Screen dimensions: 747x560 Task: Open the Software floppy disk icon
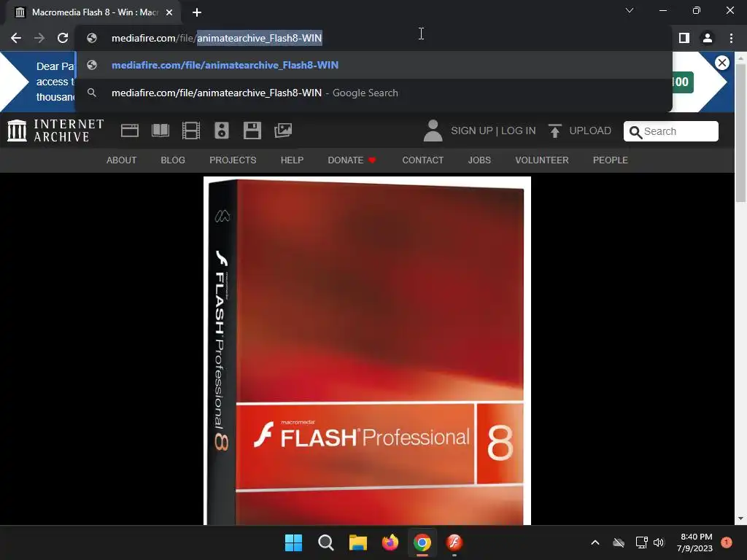(252, 131)
